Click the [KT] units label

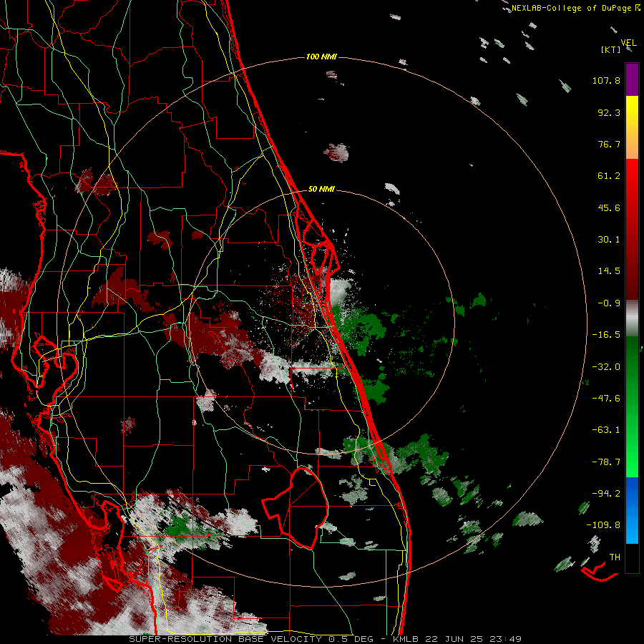pyautogui.click(x=611, y=49)
